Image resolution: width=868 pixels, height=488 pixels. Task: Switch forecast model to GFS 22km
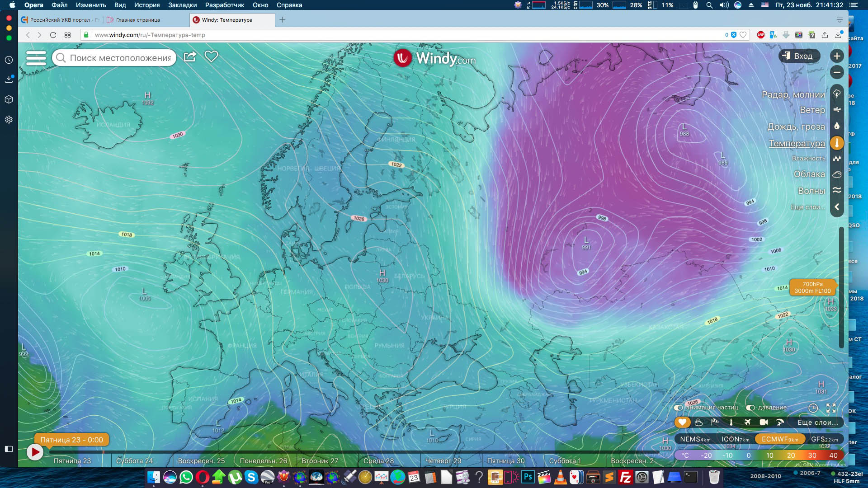point(824,439)
